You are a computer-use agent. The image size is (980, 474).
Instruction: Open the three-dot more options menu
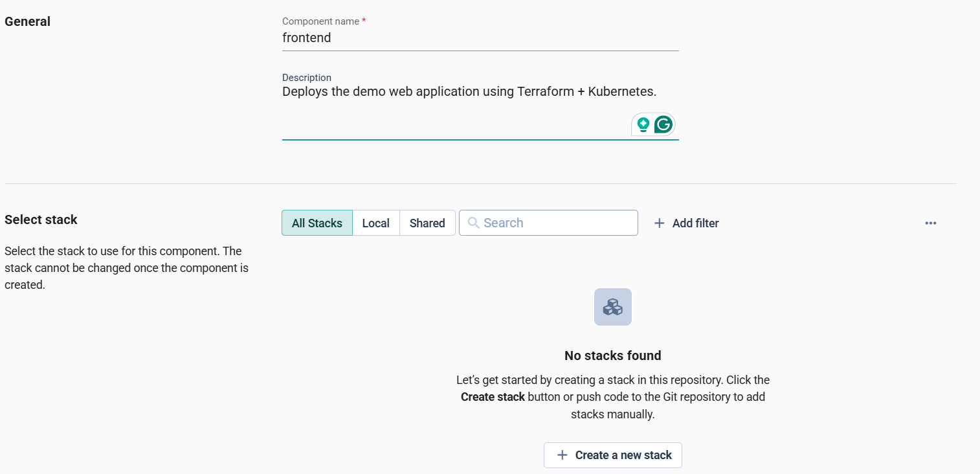click(x=930, y=223)
